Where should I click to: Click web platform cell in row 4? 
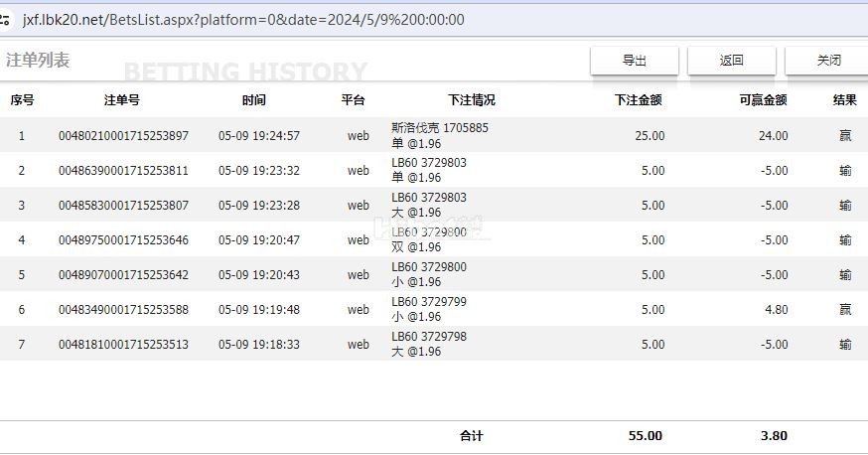pos(359,240)
